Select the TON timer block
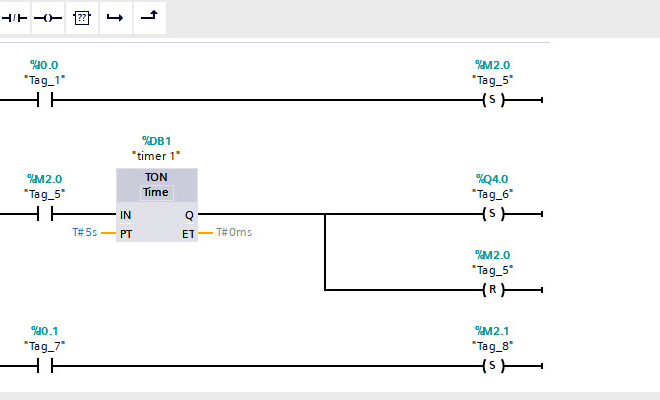 (x=157, y=205)
